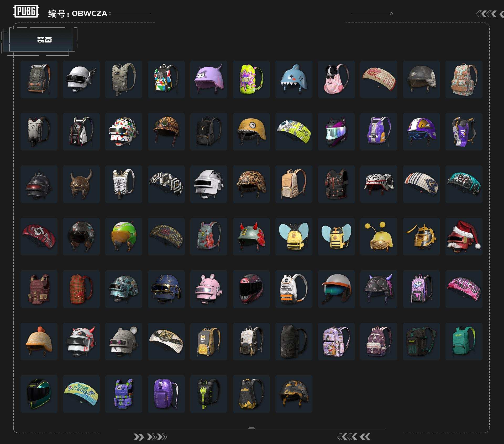Pick the black backpack with green lime emblem

209,394
